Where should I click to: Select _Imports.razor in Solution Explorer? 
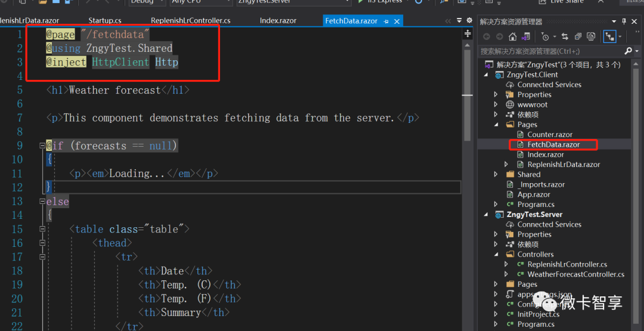tap(541, 184)
